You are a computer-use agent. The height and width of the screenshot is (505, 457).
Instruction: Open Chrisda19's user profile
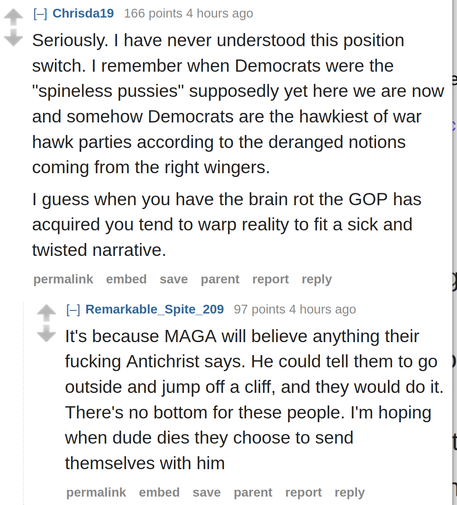pos(83,13)
